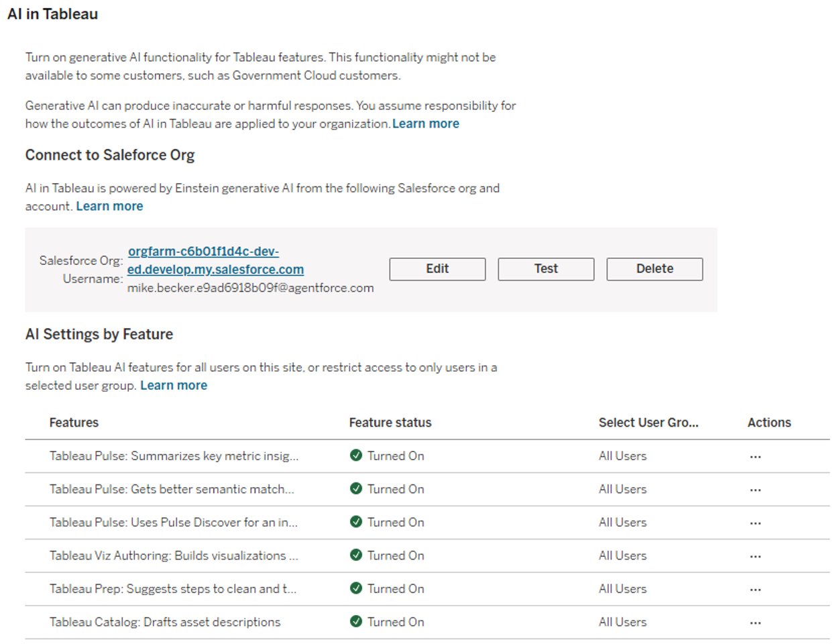Open actions ellipsis for Tableau Viz Authoring row
This screenshot has height=644, width=837.
755,556
